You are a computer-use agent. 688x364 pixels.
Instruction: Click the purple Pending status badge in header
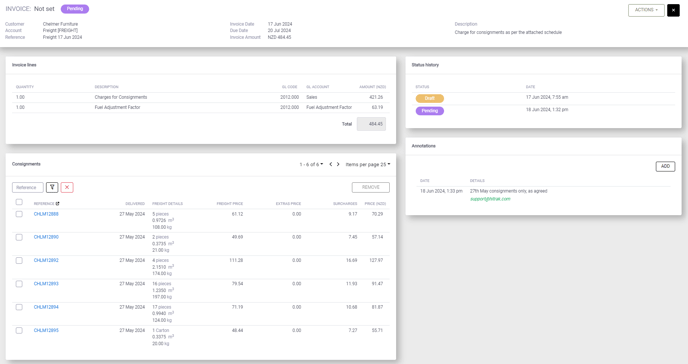pyautogui.click(x=75, y=9)
